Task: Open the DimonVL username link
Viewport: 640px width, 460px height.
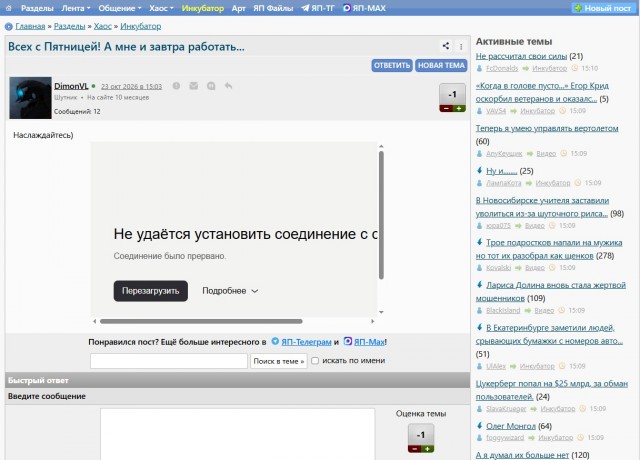Action: point(71,86)
